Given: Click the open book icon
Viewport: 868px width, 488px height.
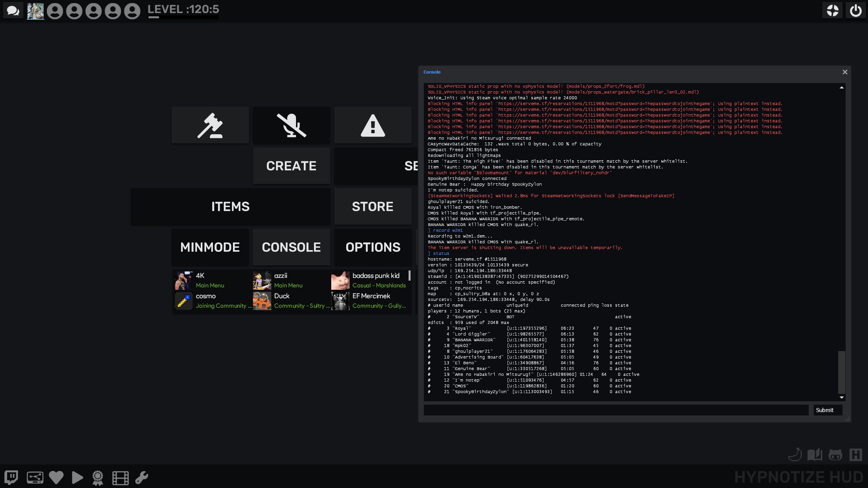Looking at the screenshot, I should coord(815,455).
